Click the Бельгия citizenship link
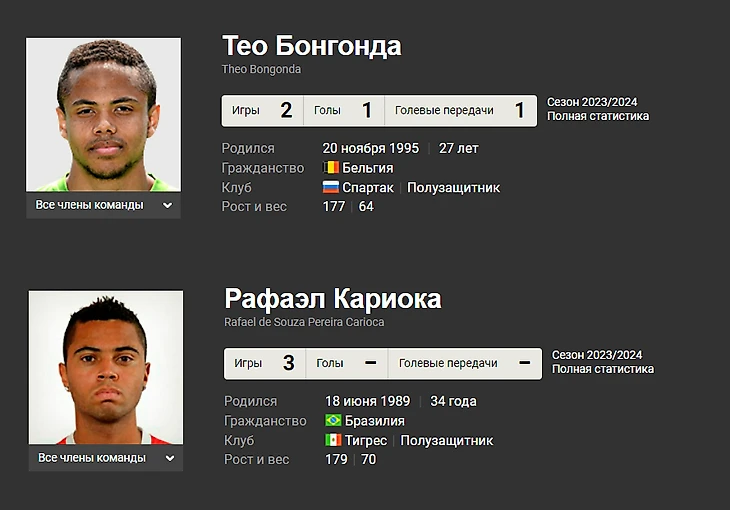Screen dimensions: 730x510 (368, 168)
